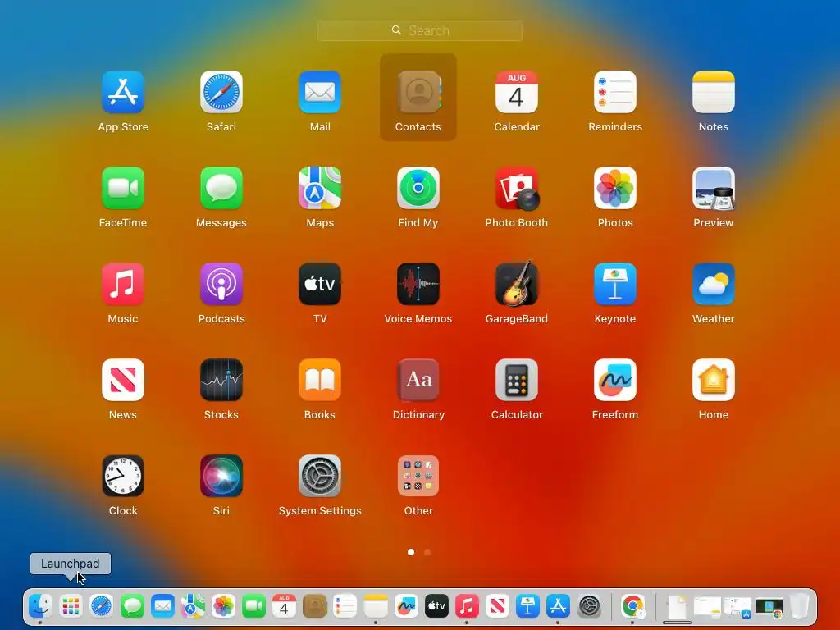Open App Store from Launchpad grid
Image resolution: width=840 pixels, height=630 pixels.
coord(123,92)
